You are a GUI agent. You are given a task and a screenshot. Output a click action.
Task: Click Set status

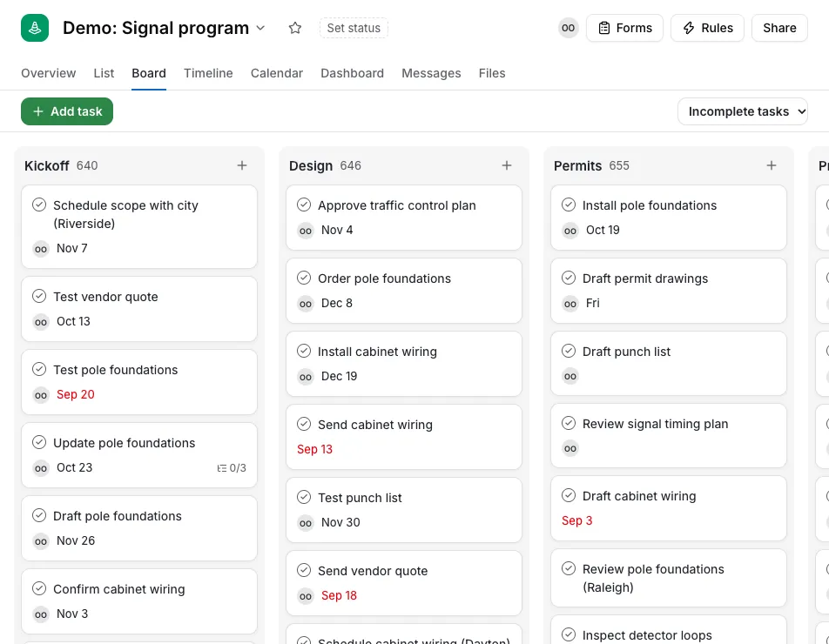(x=354, y=28)
